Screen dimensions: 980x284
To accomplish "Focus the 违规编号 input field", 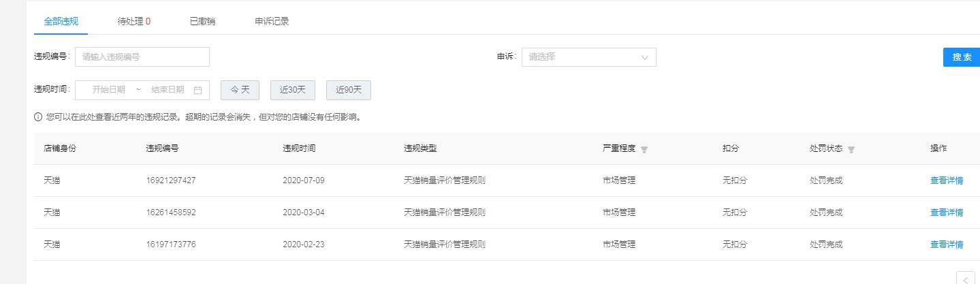I will coord(142,57).
